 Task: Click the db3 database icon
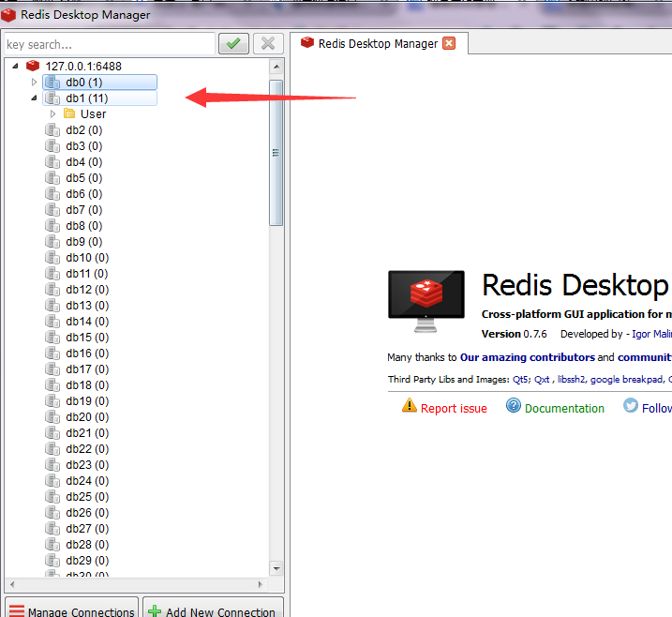coord(52,145)
